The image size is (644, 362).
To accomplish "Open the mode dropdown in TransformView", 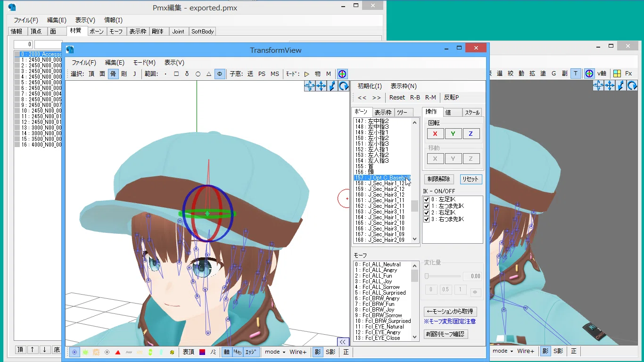I will [x=275, y=352].
